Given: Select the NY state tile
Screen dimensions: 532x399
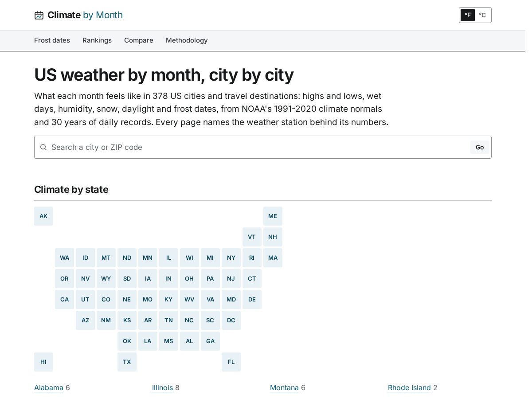Looking at the screenshot, I should 231,258.
